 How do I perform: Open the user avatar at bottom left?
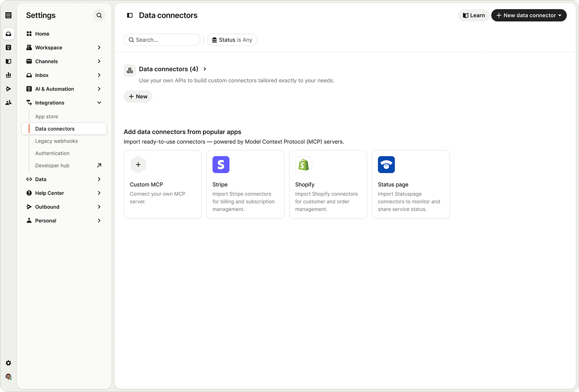pyautogui.click(x=8, y=377)
